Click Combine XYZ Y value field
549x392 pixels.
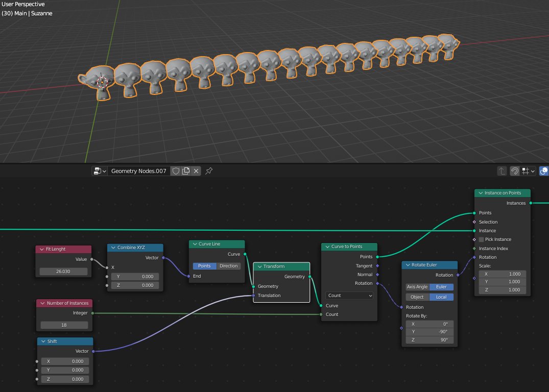(135, 277)
